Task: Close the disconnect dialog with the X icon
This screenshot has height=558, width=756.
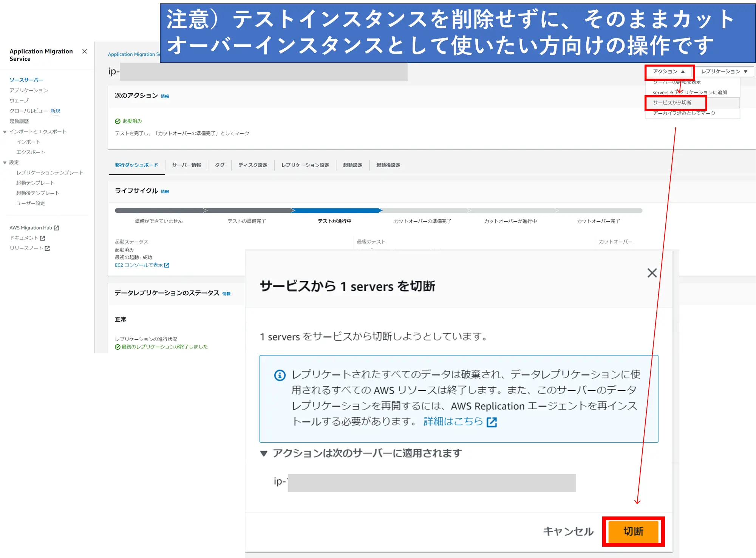Action: (652, 273)
